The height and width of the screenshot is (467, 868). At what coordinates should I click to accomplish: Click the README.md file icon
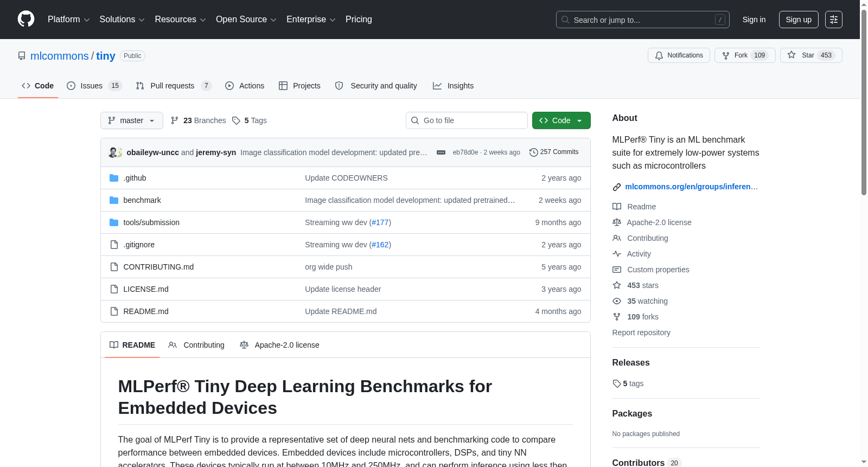click(114, 311)
